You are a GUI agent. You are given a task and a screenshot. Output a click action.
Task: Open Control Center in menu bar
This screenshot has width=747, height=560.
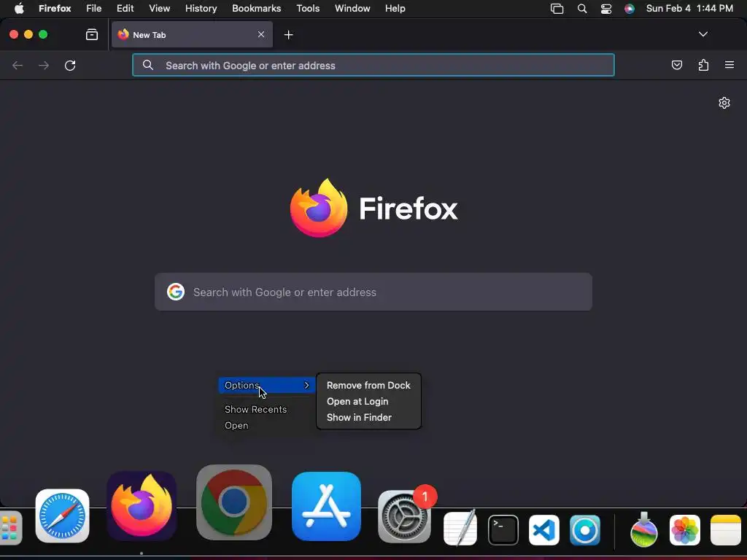coord(606,9)
